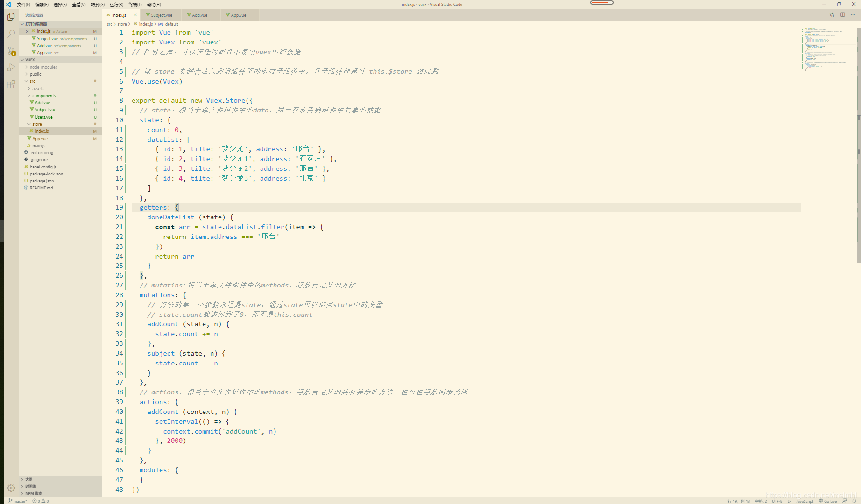Open the Extensions view

pyautogui.click(x=11, y=84)
